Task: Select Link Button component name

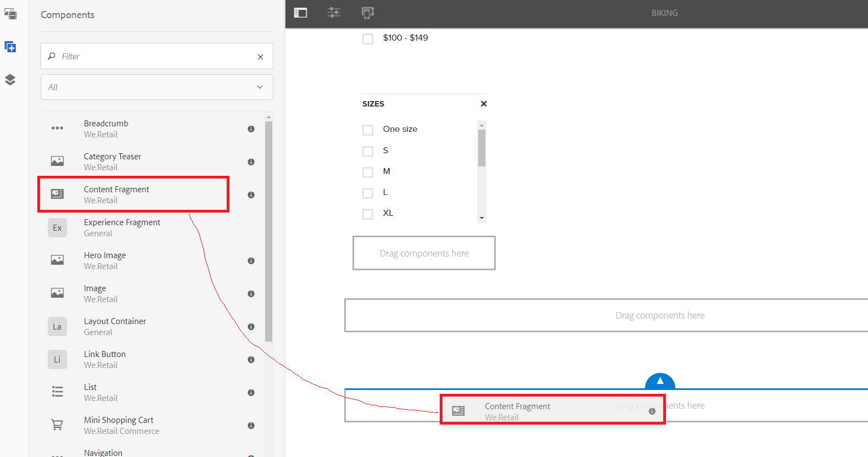Action: coord(105,354)
